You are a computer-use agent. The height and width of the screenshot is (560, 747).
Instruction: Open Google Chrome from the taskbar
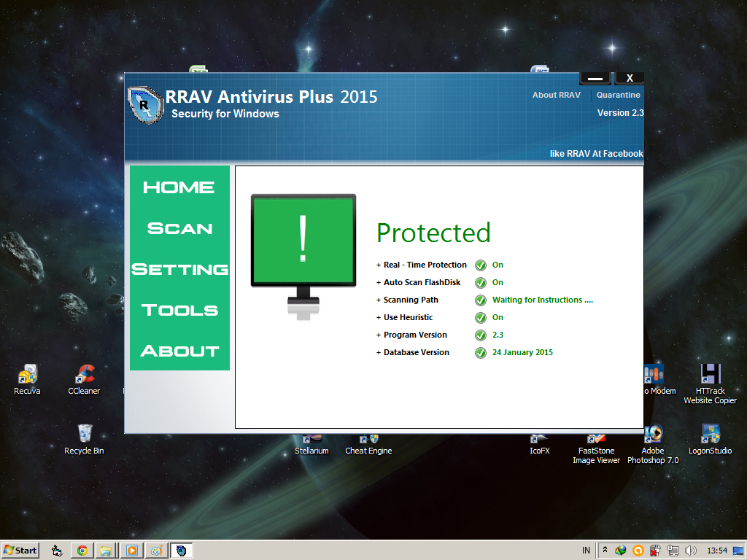point(82,550)
